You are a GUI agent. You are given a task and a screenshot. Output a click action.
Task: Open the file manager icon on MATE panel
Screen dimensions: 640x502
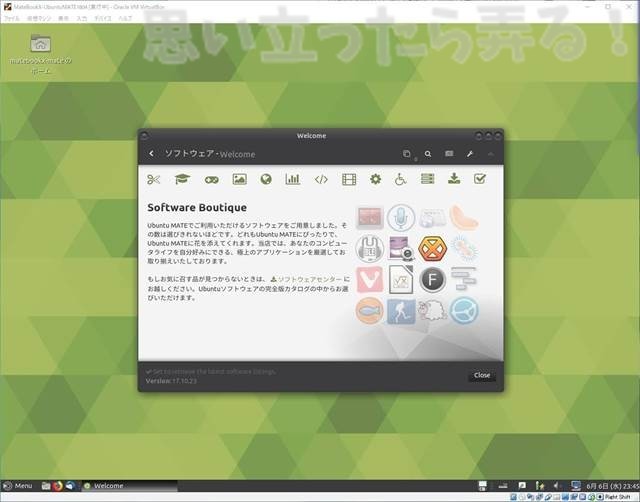point(46,486)
